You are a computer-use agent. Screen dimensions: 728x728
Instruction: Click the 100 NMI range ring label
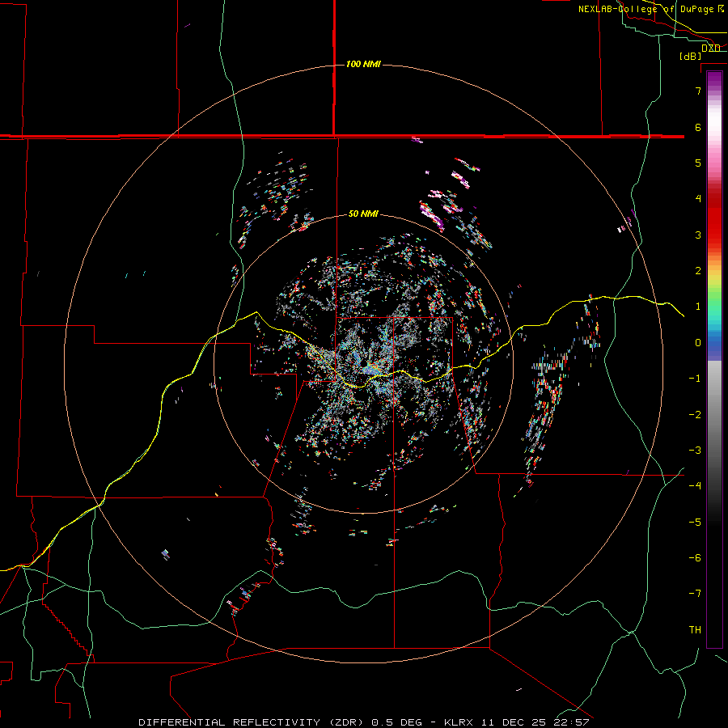(363, 64)
